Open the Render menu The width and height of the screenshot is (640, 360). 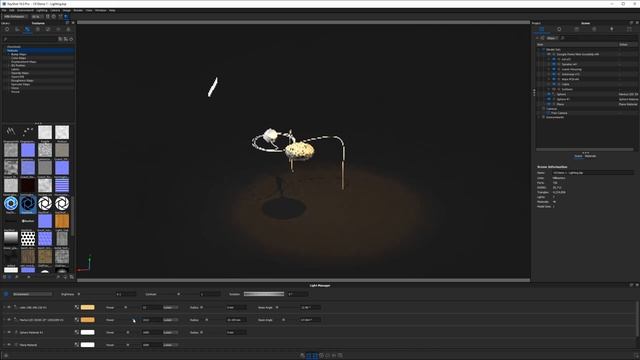(78, 10)
